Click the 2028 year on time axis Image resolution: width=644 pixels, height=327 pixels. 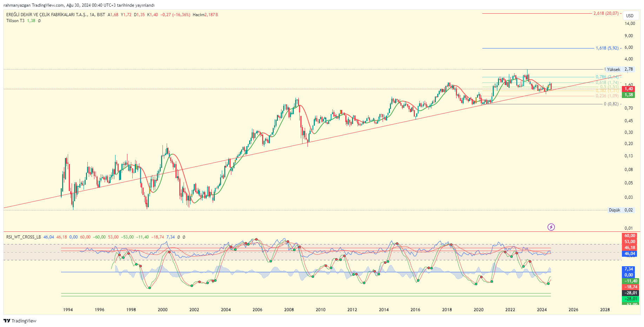pyautogui.click(x=605, y=310)
